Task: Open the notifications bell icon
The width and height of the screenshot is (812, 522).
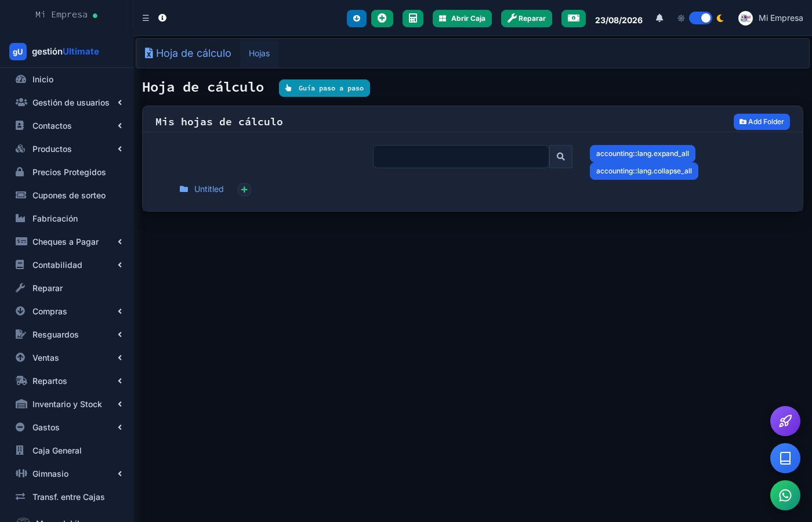Action: [x=659, y=18]
